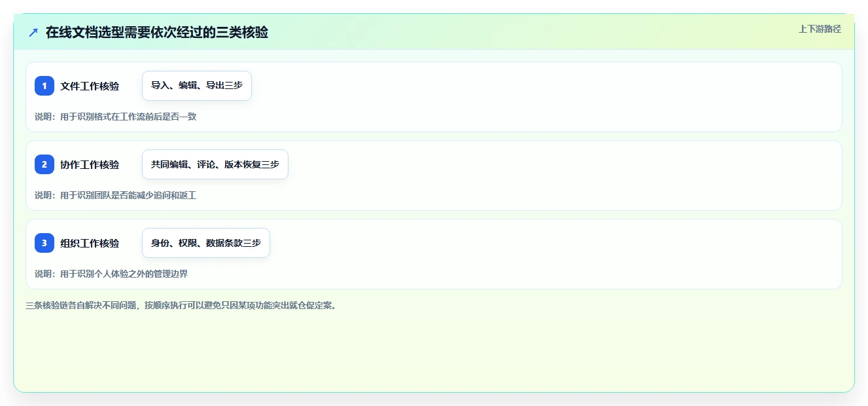Click the 文件工作核验 step title
The height and width of the screenshot is (406, 868).
90,86
